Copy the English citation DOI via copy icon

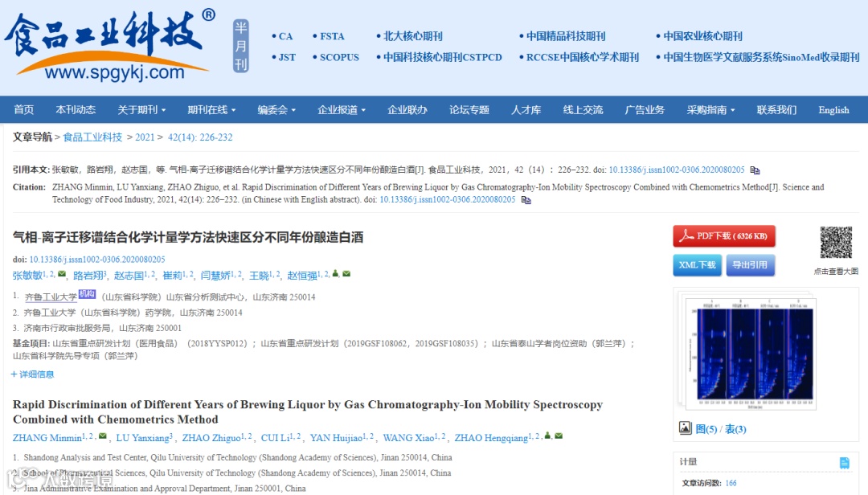tap(526, 200)
